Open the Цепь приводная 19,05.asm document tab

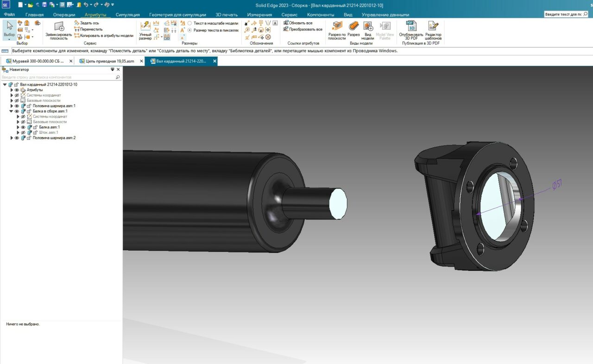tap(109, 61)
